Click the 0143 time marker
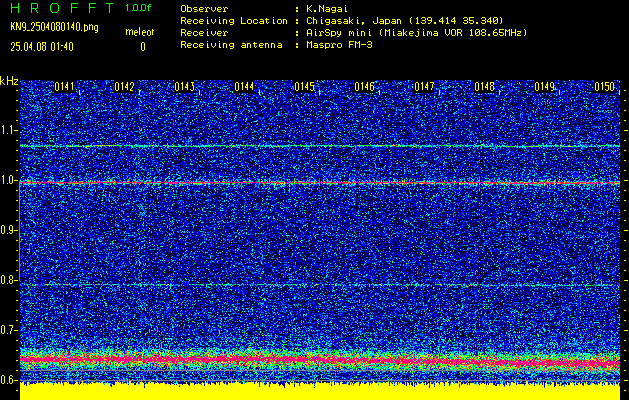The height and width of the screenshot is (400, 629). (x=184, y=87)
